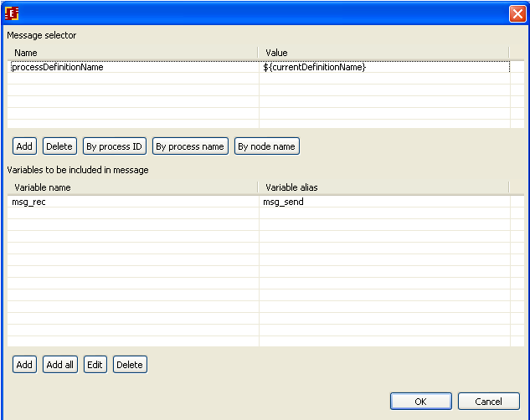Viewport: 530px width, 420px height.
Task: Click the By process ID button
Action: (114, 146)
